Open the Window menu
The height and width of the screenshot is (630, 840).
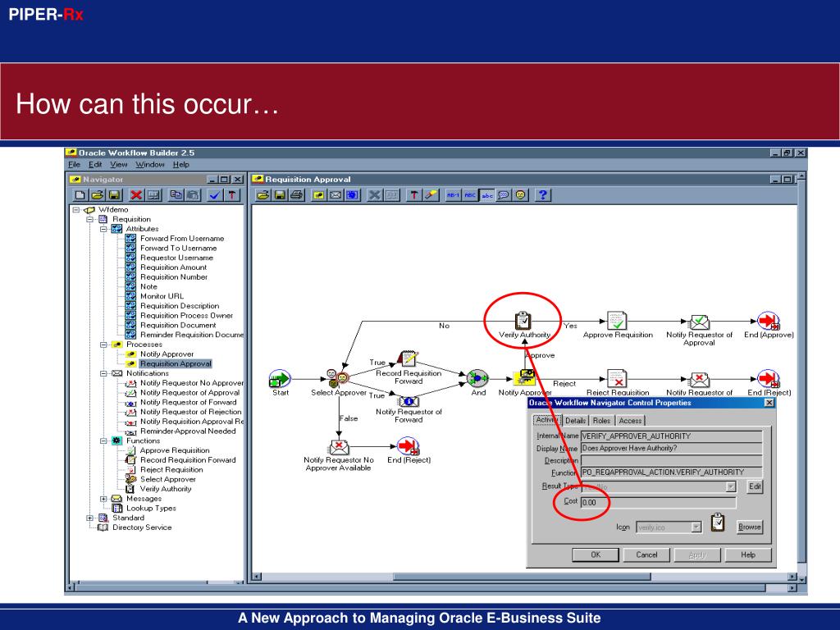tap(150, 164)
